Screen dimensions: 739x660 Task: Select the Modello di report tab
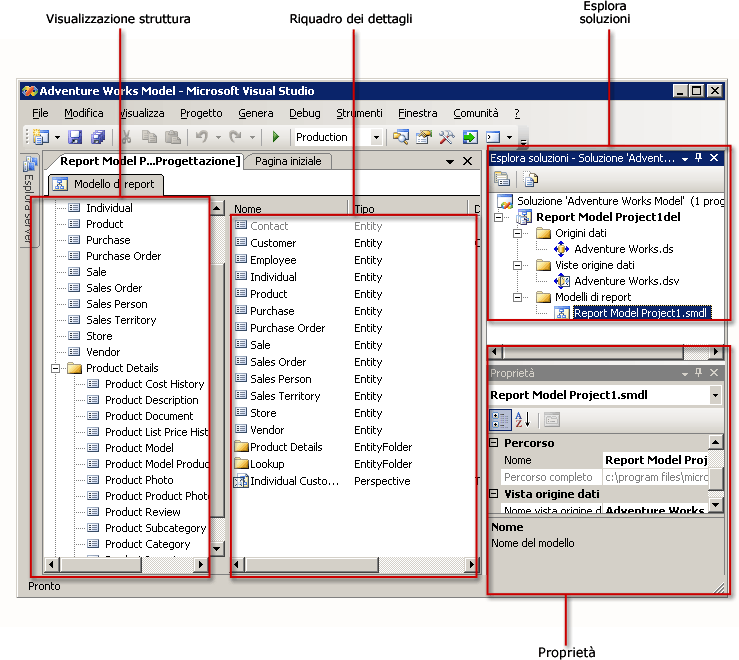point(107,184)
